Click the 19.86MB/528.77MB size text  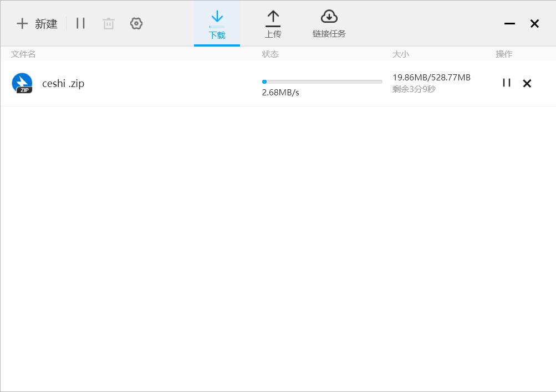tap(431, 77)
